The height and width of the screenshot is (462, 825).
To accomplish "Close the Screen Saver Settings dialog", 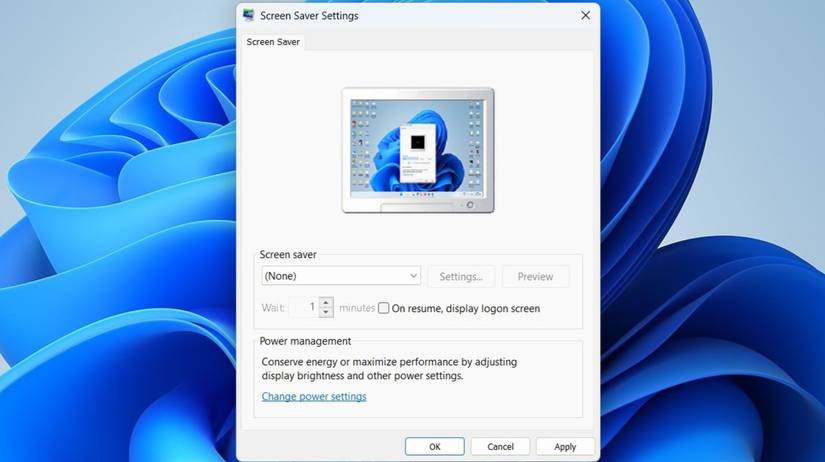I will 586,16.
